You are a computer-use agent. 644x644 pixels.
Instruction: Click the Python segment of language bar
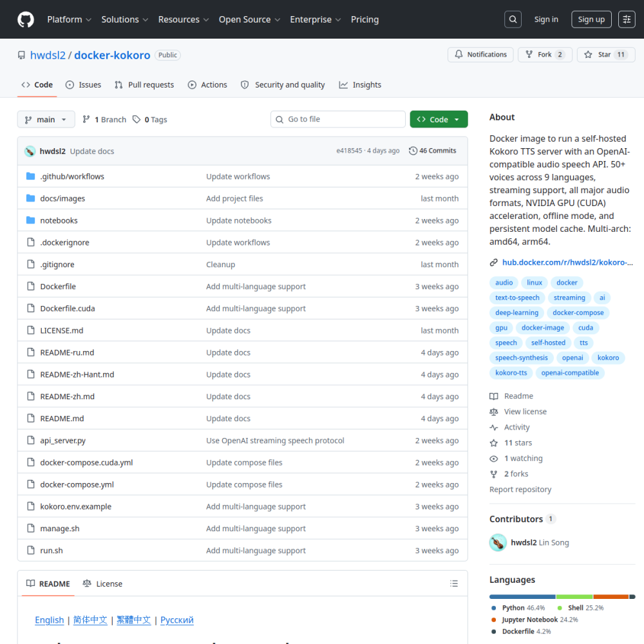pyautogui.click(x=522, y=597)
